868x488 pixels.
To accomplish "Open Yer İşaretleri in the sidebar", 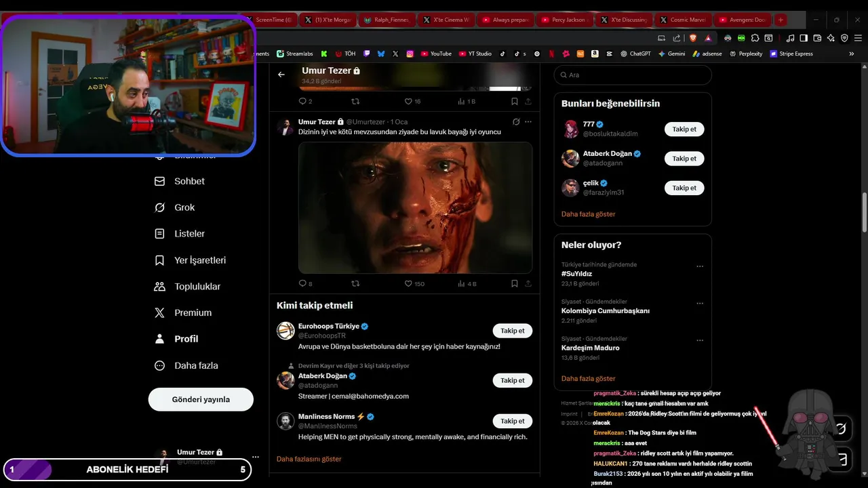I will (x=191, y=260).
